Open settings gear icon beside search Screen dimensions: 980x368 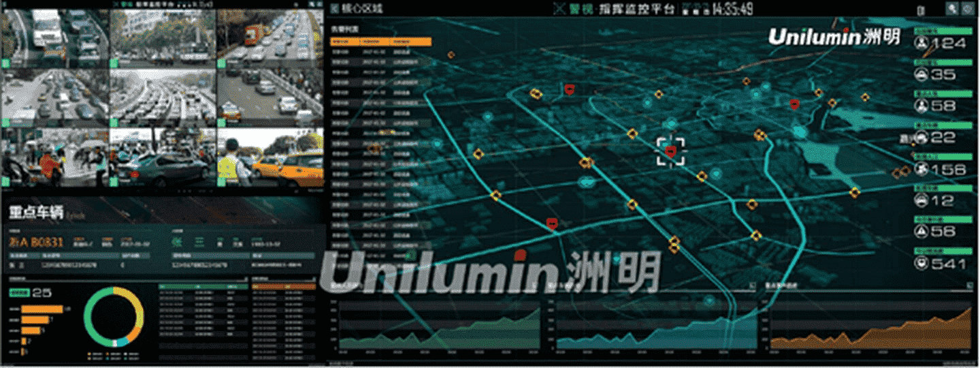(968, 9)
